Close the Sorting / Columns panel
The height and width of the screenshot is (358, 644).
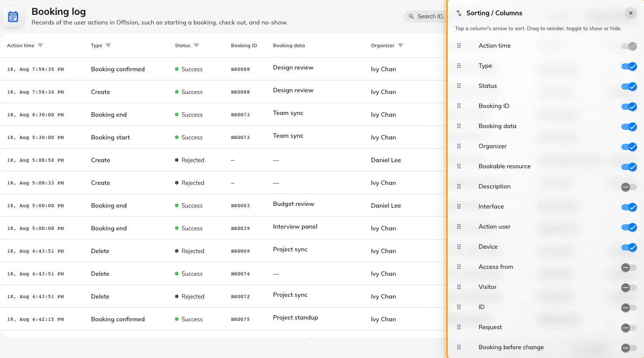(631, 13)
